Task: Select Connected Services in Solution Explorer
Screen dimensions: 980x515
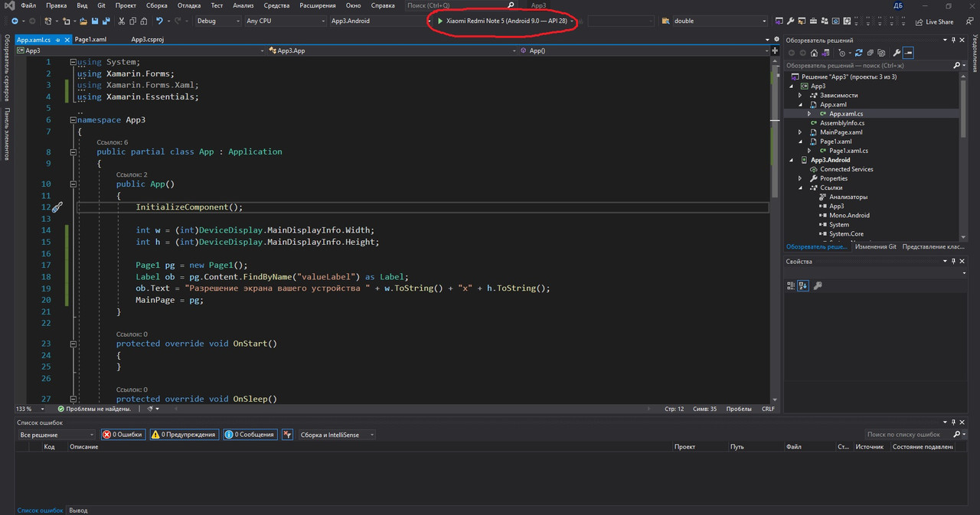Action: pyautogui.click(x=846, y=169)
